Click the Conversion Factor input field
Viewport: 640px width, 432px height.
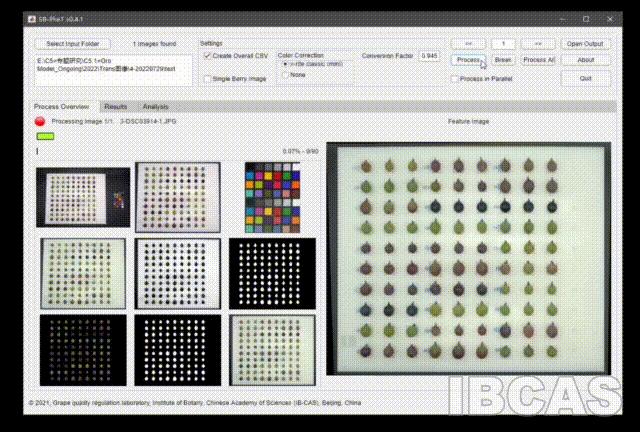[x=429, y=56]
